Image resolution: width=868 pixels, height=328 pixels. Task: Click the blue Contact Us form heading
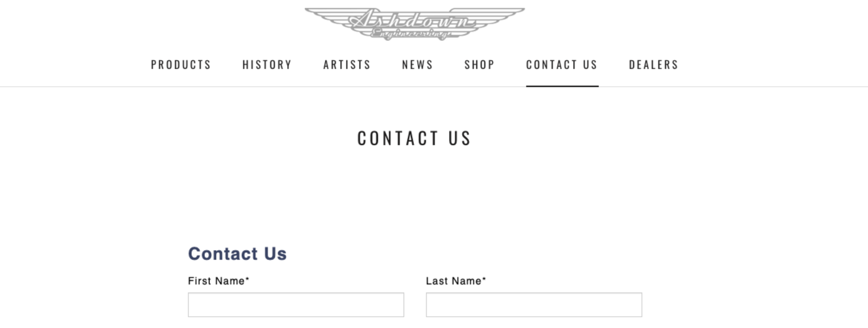coord(237,254)
